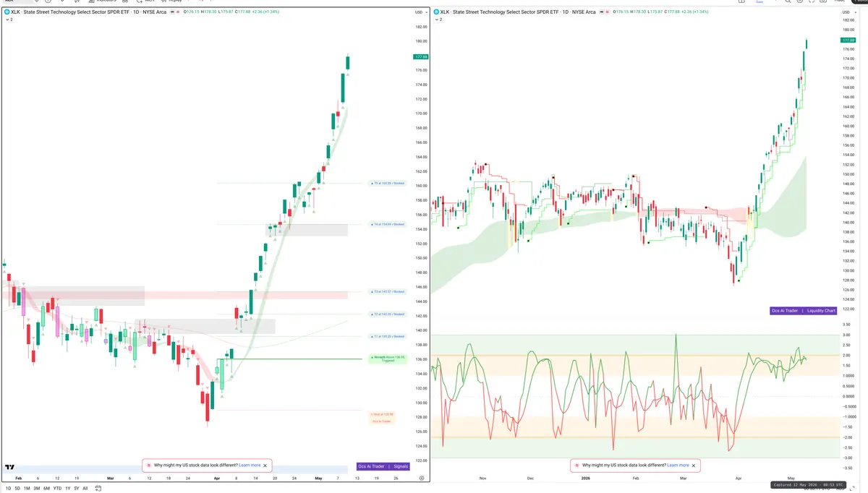Open the USD currency dropdown on left chart
The image size is (868, 493).
point(420,12)
